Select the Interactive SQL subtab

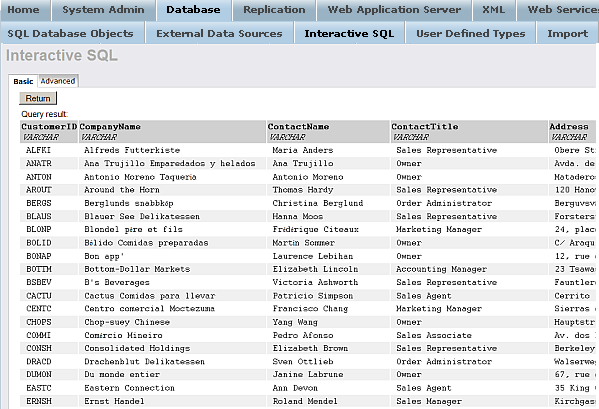tap(349, 33)
